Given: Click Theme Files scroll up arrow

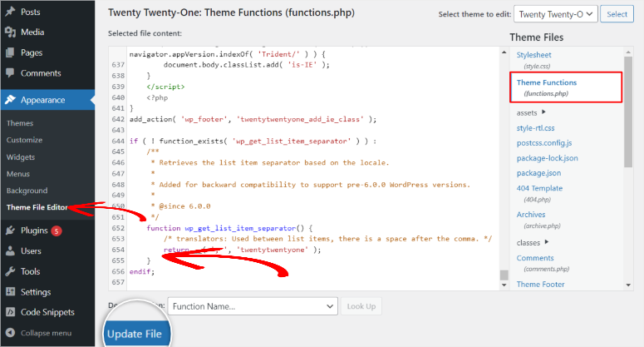Looking at the screenshot, I should [628, 52].
